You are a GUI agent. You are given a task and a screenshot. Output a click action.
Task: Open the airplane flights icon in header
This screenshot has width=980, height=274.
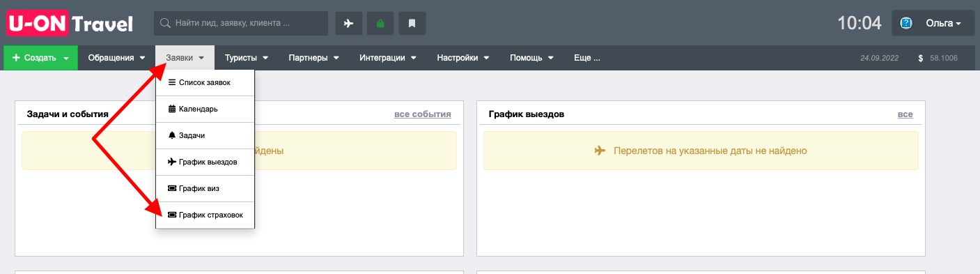pyautogui.click(x=348, y=23)
